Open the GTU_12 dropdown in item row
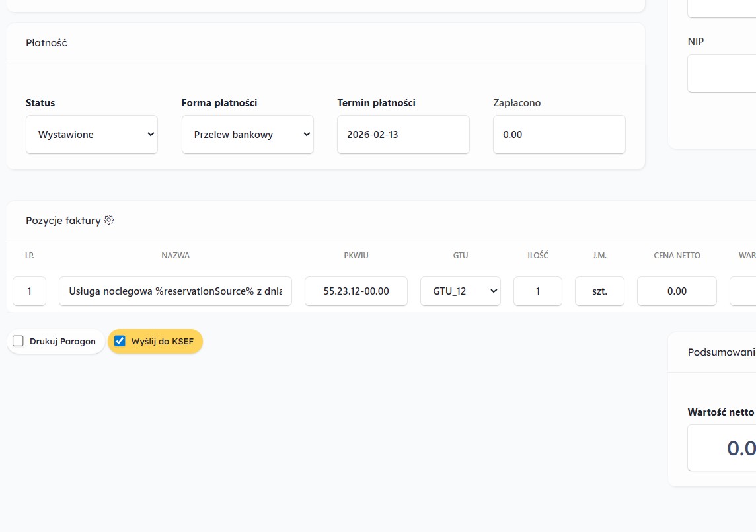Screen dimensions: 756x532 click(461, 291)
